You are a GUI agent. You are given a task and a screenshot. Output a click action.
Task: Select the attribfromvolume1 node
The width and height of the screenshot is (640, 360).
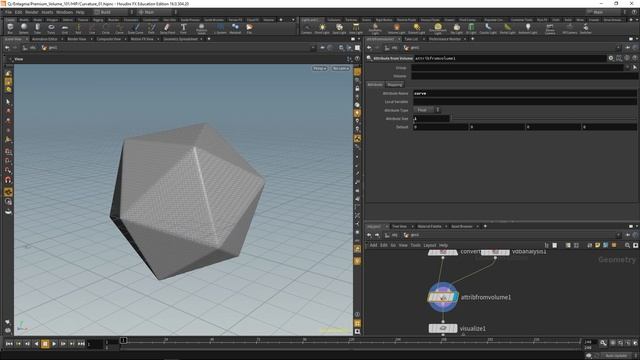click(443, 297)
